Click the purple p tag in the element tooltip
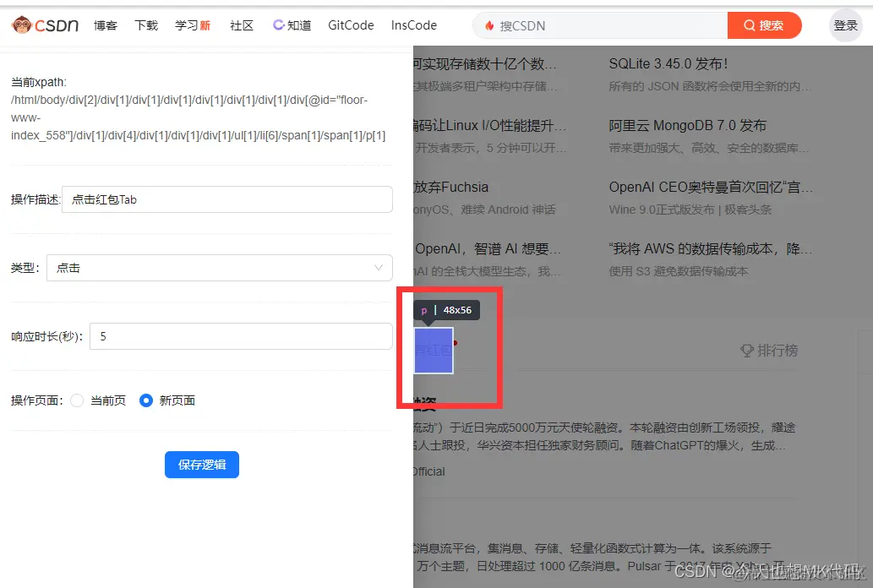This screenshot has height=588, width=873. (x=424, y=310)
